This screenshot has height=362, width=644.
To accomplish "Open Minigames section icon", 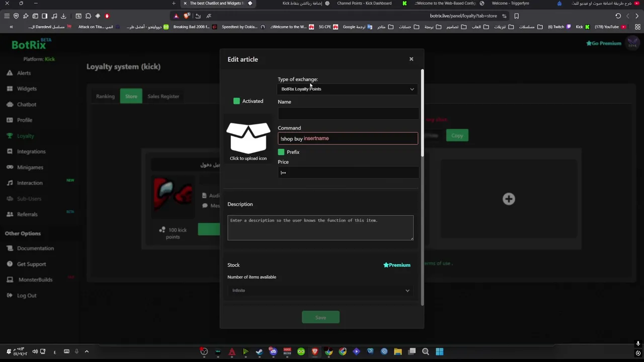I will tap(10, 167).
